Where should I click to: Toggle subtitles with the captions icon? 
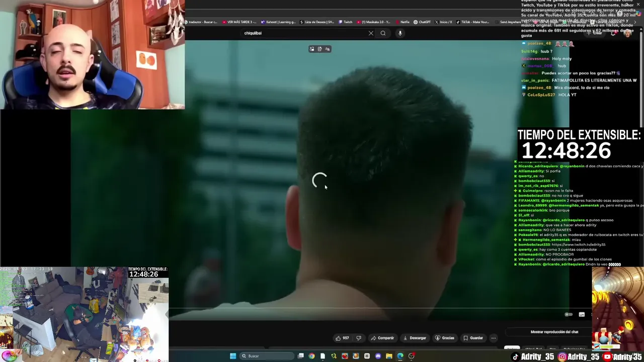[582, 315]
